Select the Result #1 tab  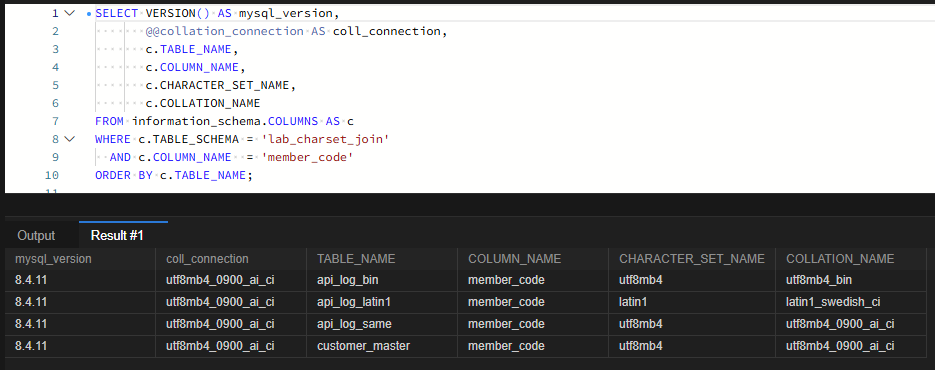[x=117, y=235]
